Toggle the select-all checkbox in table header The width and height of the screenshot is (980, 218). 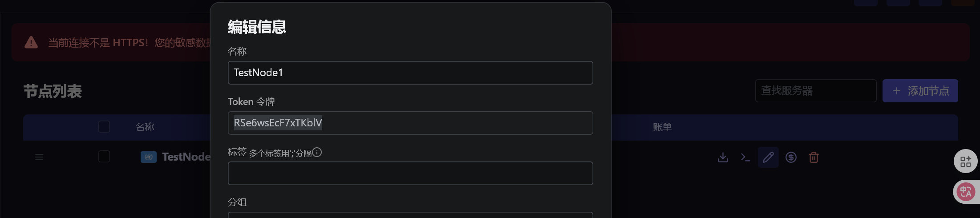tap(104, 127)
